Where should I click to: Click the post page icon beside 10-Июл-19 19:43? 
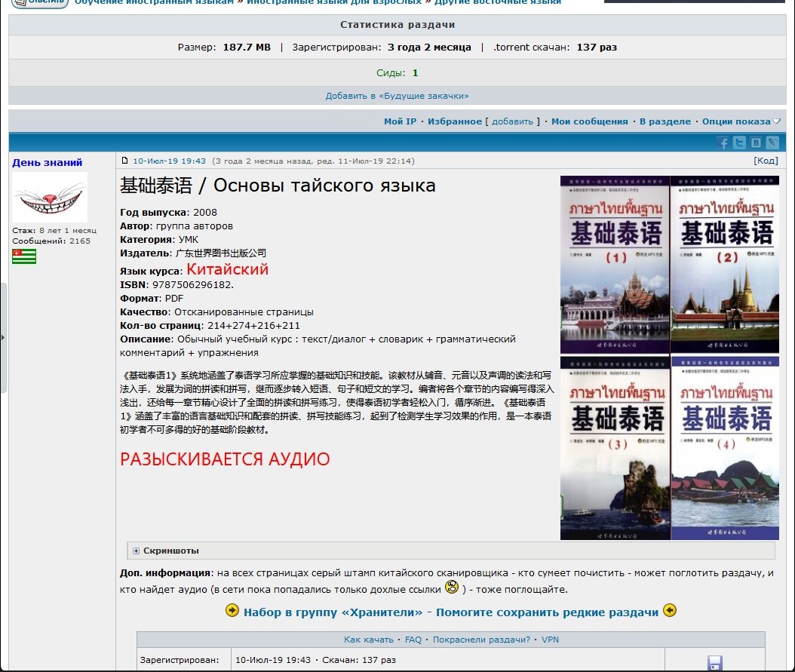[124, 161]
